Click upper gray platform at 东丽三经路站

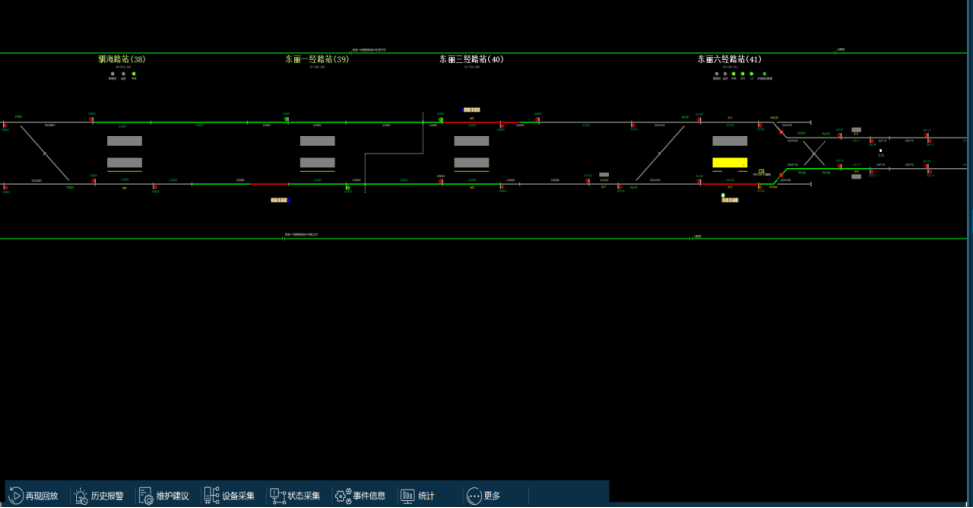coord(472,141)
